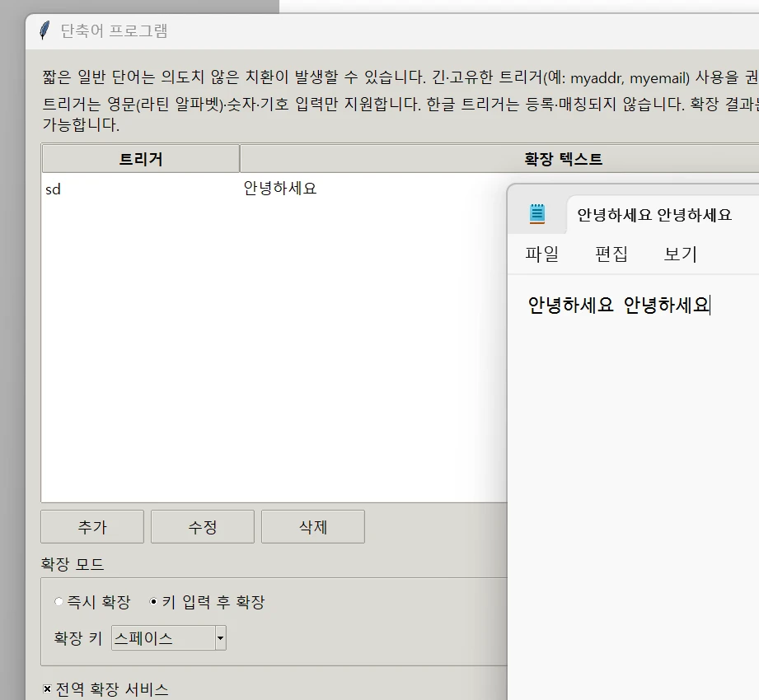Screen dimensions: 759x700
Task: Select the 안녕하세요 안녕하세요 Notepad tab
Action: point(654,214)
